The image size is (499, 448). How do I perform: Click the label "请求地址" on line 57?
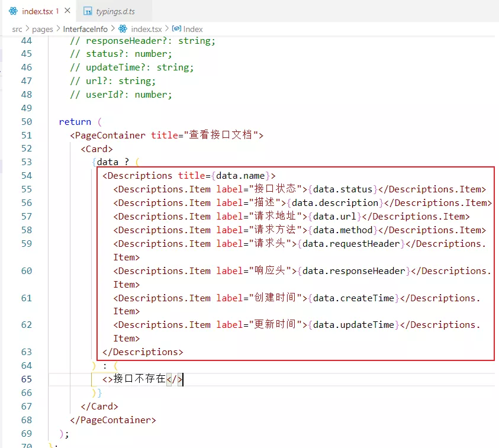pyautogui.click(x=275, y=217)
